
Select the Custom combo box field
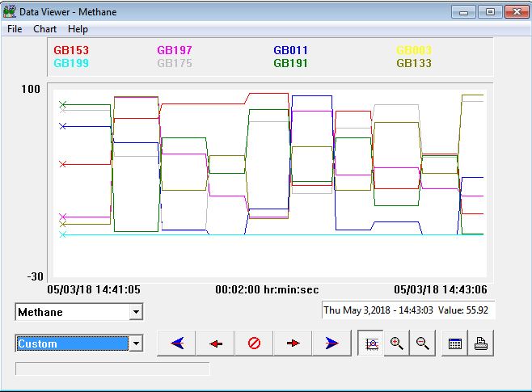click(72, 344)
